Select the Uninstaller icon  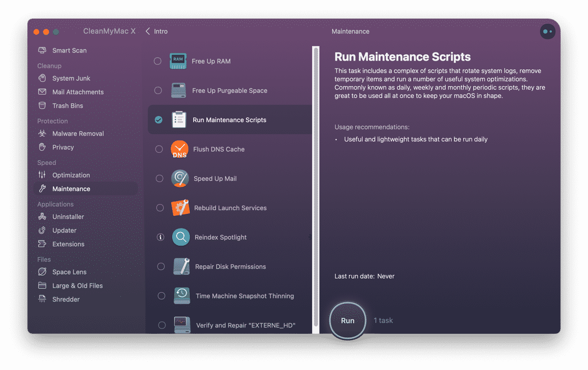pos(43,217)
